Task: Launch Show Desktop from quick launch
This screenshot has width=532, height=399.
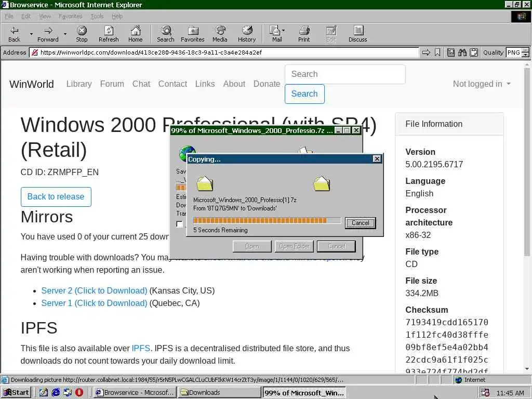Action: click(44, 393)
